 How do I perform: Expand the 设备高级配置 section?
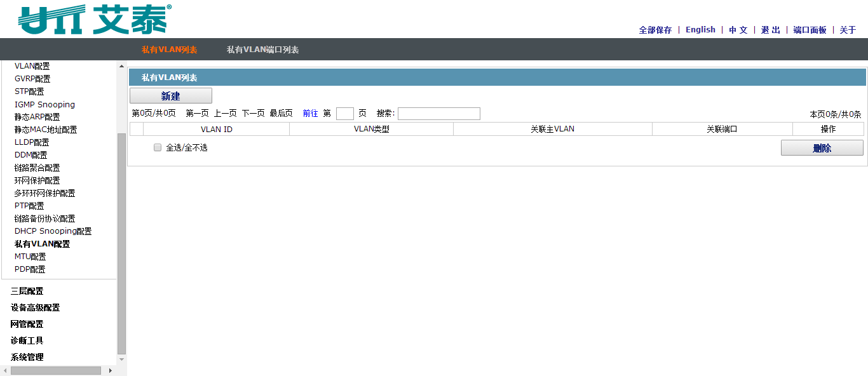pyautogui.click(x=34, y=307)
